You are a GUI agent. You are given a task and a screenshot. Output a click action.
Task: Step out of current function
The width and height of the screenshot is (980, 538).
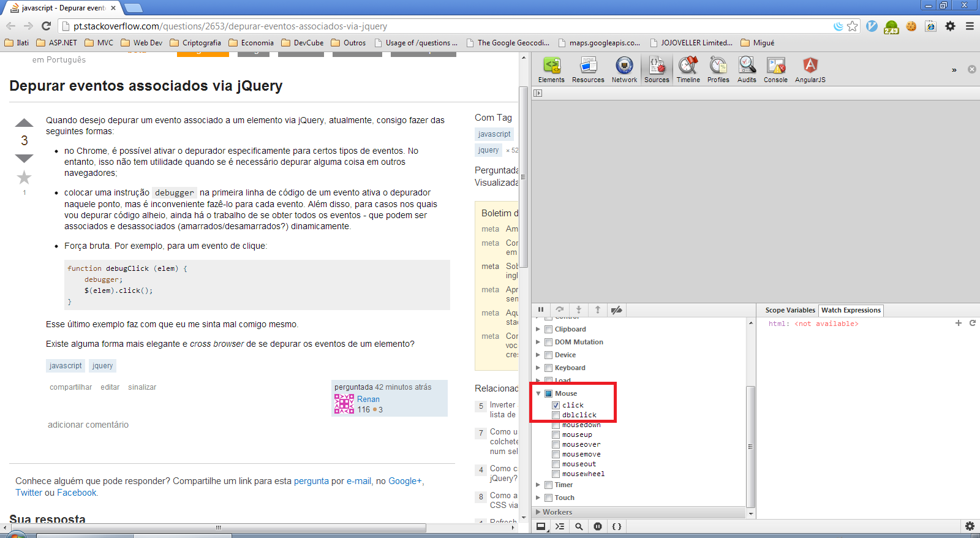click(598, 310)
